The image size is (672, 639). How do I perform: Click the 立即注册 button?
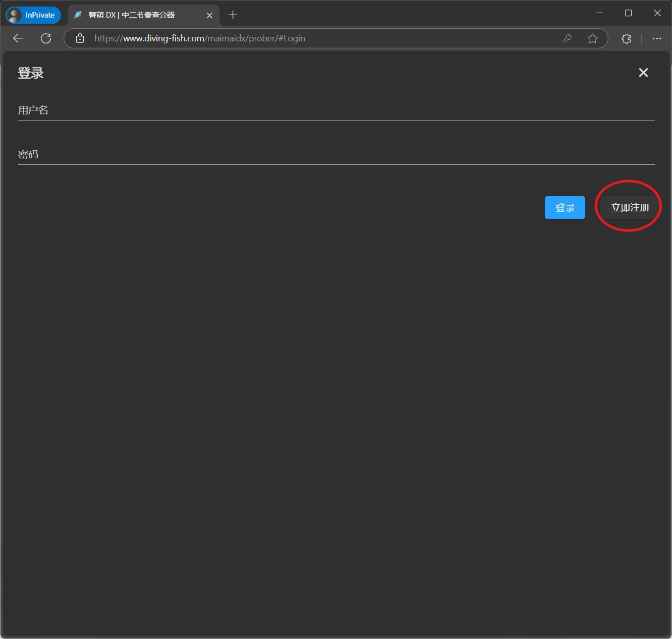coord(630,208)
